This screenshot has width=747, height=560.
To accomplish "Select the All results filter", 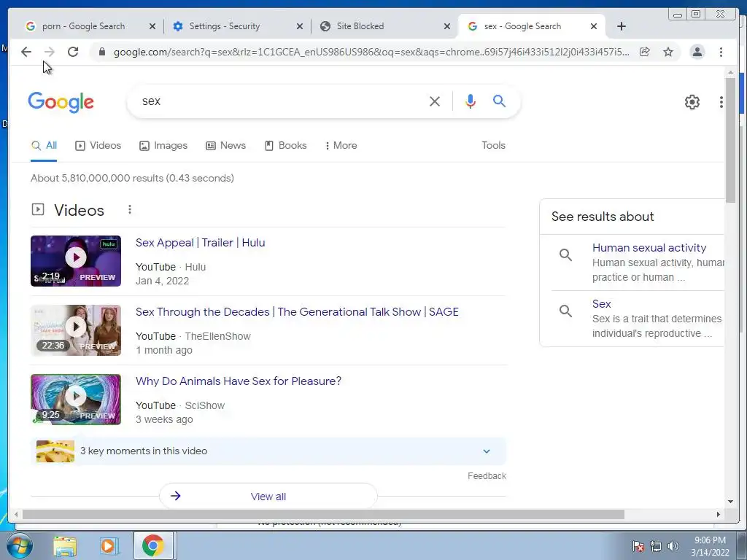I will pyautogui.click(x=44, y=146).
